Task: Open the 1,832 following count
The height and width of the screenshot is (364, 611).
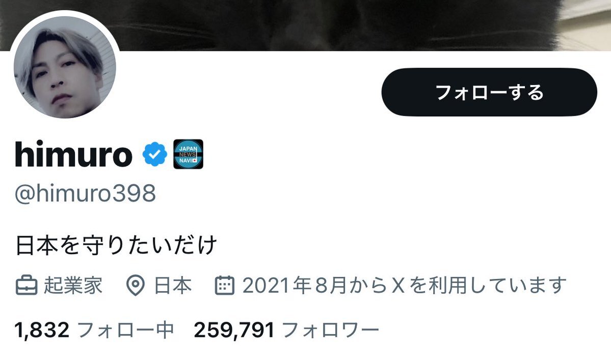Action: click(x=42, y=330)
